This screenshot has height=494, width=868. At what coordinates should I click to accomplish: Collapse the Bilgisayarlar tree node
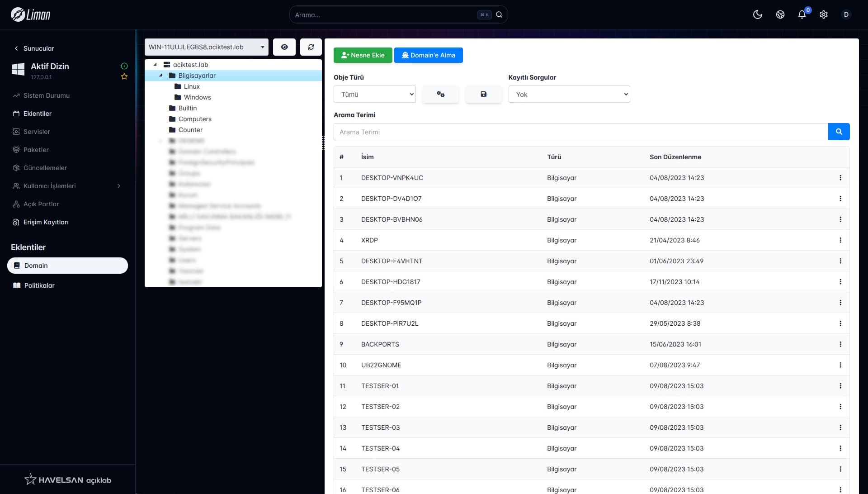point(161,76)
